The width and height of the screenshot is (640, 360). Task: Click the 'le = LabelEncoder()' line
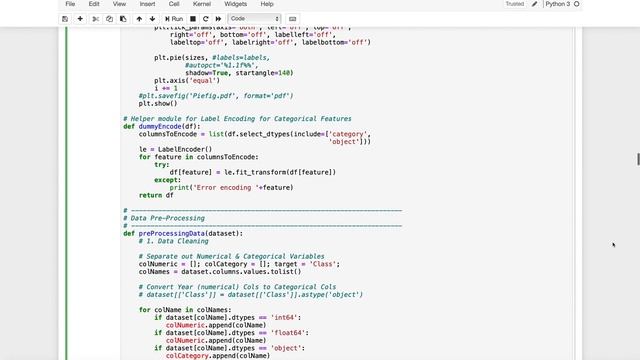click(x=176, y=149)
